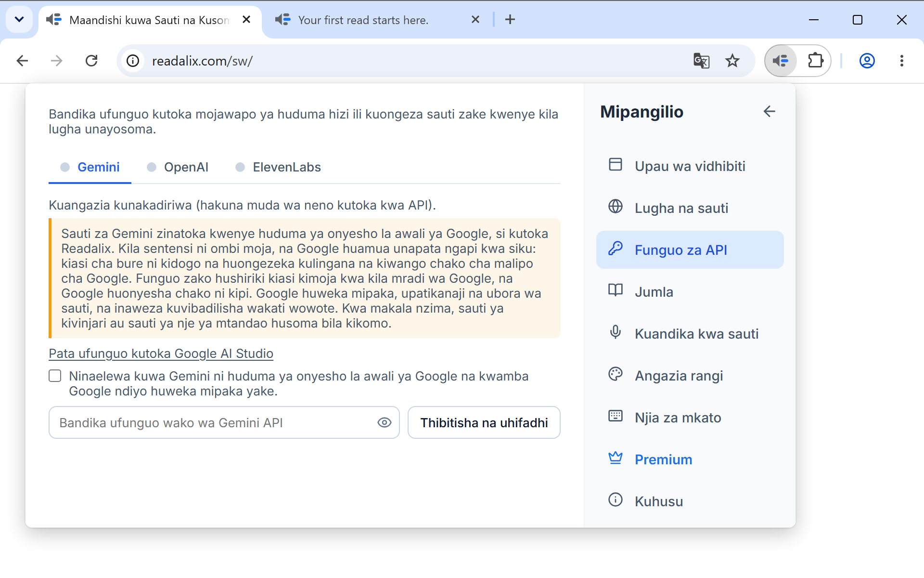
Task: Click the info icon for Kuhusu
Action: (x=616, y=500)
